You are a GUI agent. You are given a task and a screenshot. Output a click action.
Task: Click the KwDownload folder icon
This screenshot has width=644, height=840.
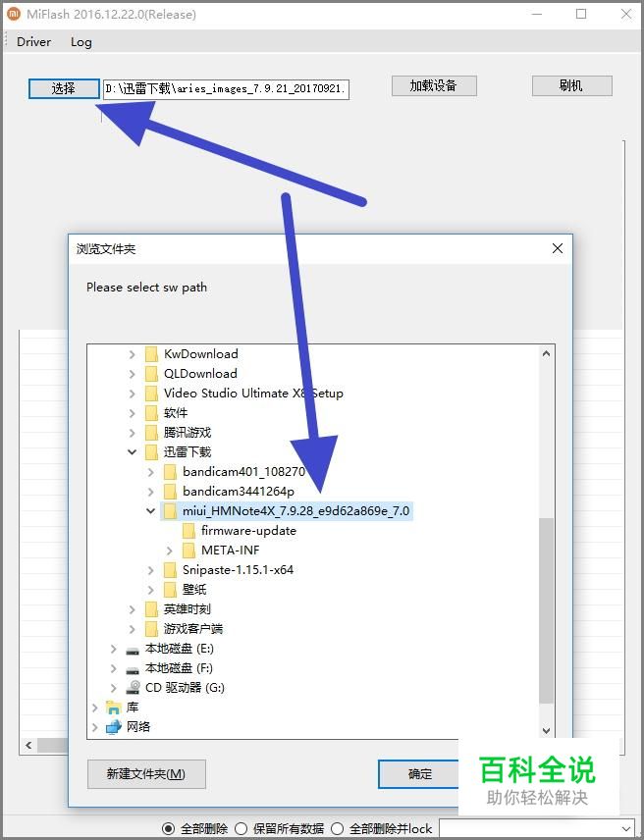click(x=151, y=354)
